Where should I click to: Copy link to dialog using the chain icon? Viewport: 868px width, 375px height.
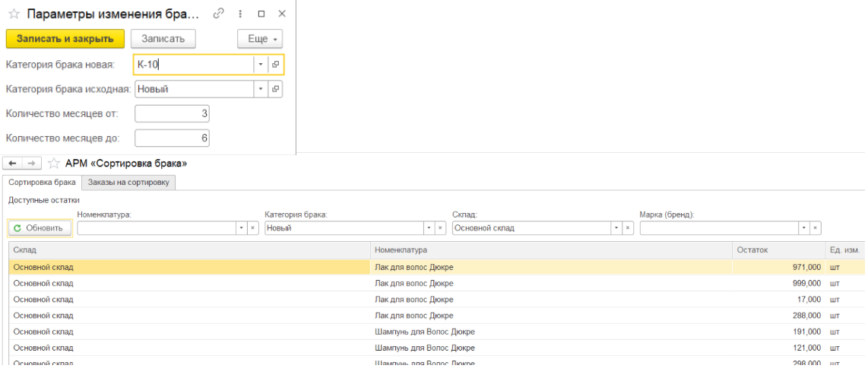click(x=219, y=14)
